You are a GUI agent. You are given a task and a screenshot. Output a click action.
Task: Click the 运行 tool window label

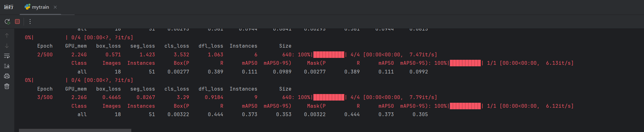point(9,7)
